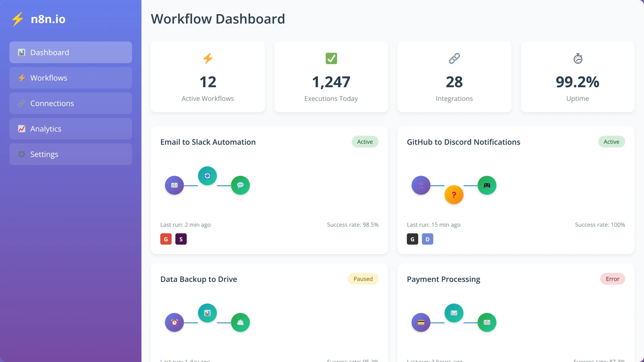Click the Paused status on Data Backup to Drive
644x362 pixels.
[x=363, y=279]
